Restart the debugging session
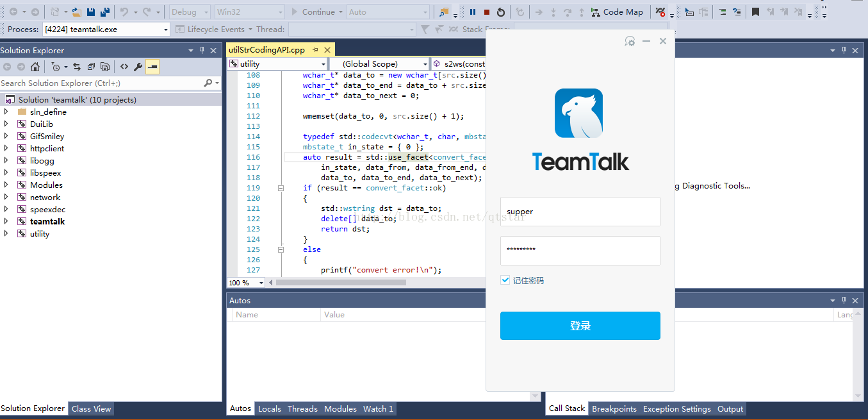Viewport: 868px width, 420px height. 501,12
